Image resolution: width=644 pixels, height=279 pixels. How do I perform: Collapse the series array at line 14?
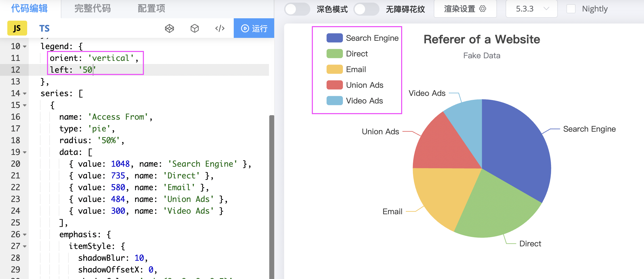(x=25, y=94)
